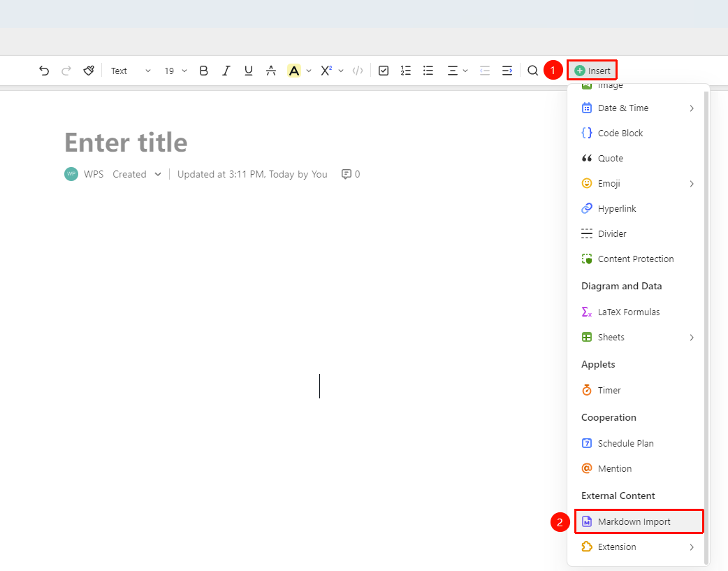Viewport: 728px width, 571px height.
Task: Increase paragraph indent
Action: 507,71
